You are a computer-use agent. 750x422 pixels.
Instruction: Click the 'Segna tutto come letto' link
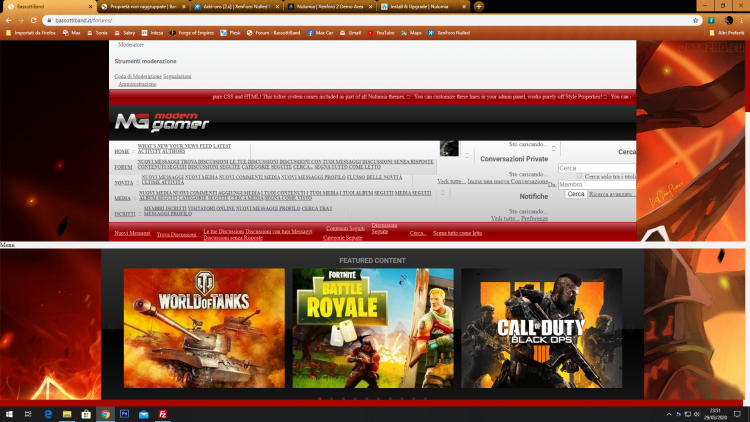457,233
